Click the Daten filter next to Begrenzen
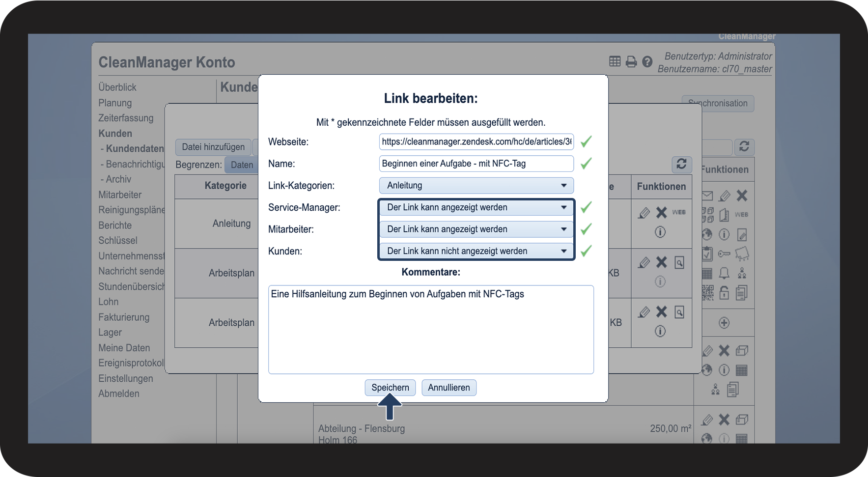This screenshot has width=868, height=477. [242, 165]
